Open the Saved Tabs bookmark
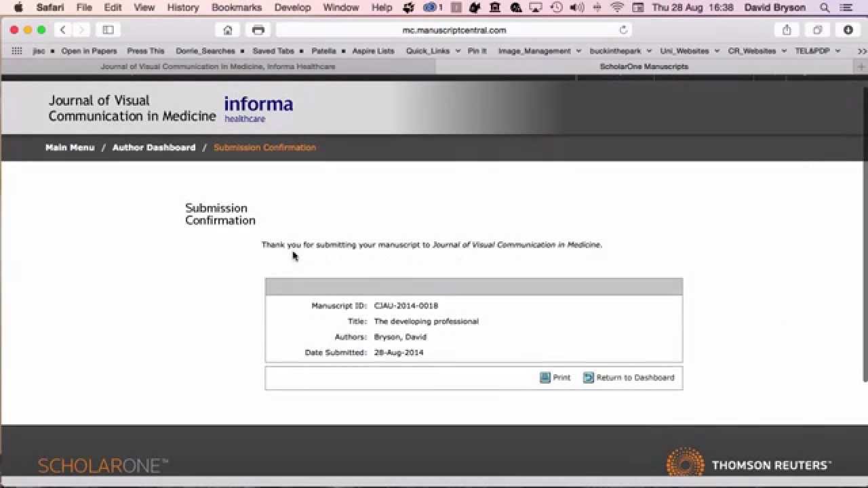 point(273,51)
